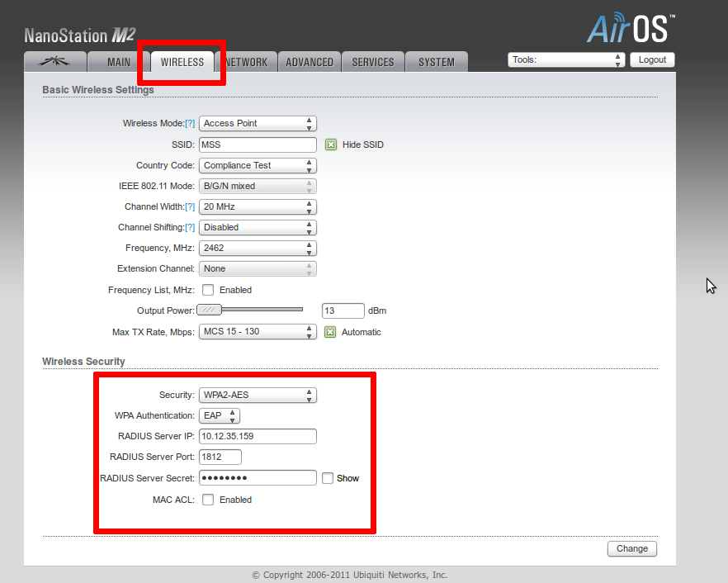Screen dimensions: 728x583
Task: Switch to the SERVICES tab
Action: (x=373, y=62)
